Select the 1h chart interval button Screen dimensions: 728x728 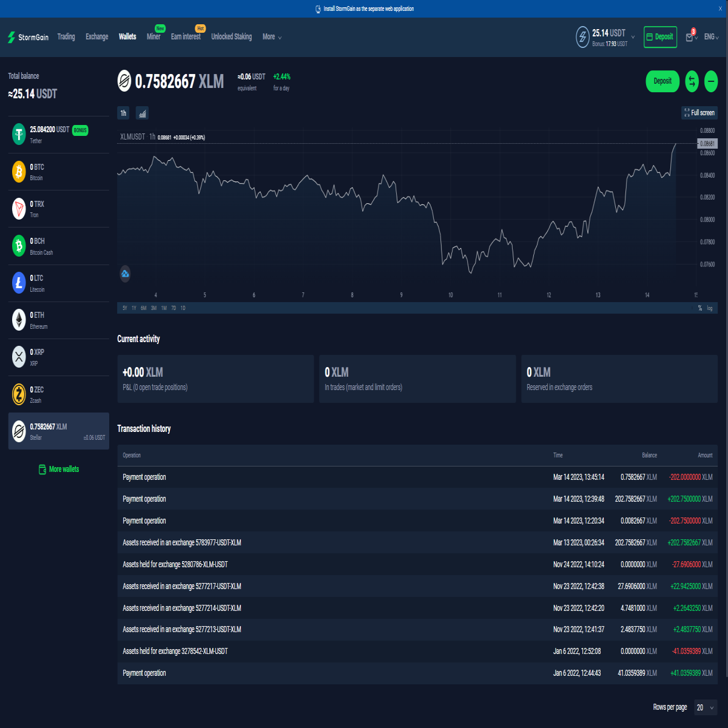point(124,113)
